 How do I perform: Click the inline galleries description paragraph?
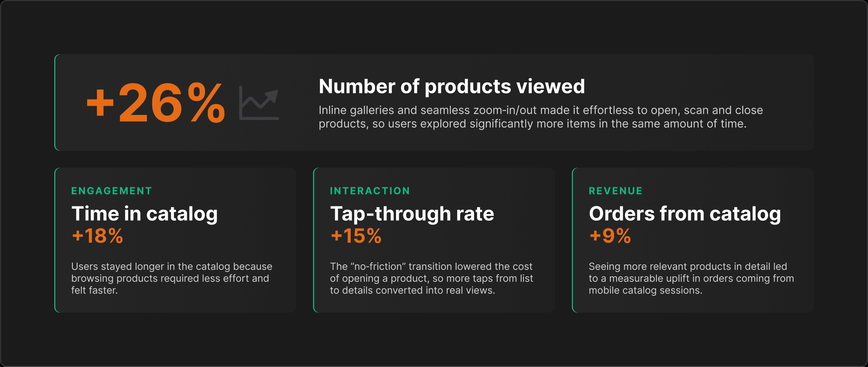[541, 117]
